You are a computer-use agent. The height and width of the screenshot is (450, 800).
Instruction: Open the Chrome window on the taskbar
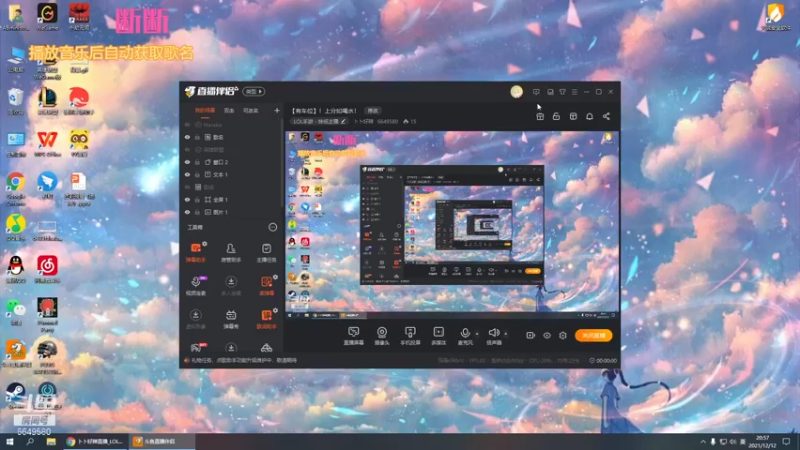tap(95, 441)
